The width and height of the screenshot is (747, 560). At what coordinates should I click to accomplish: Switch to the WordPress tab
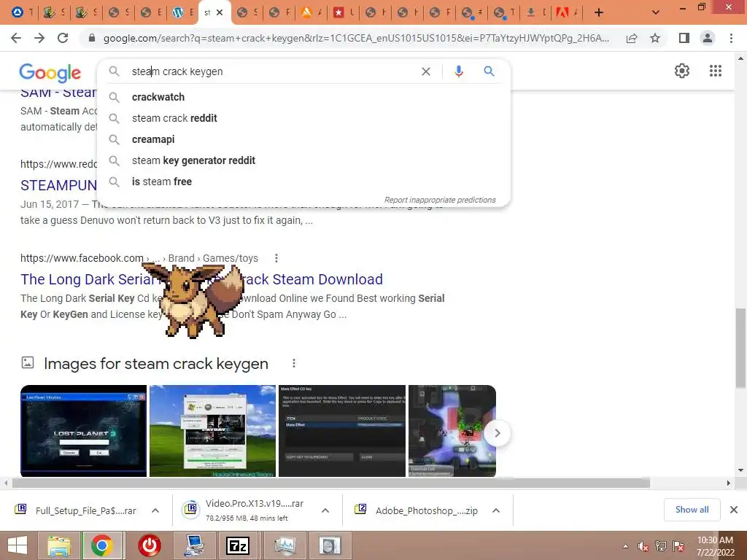(x=182, y=13)
